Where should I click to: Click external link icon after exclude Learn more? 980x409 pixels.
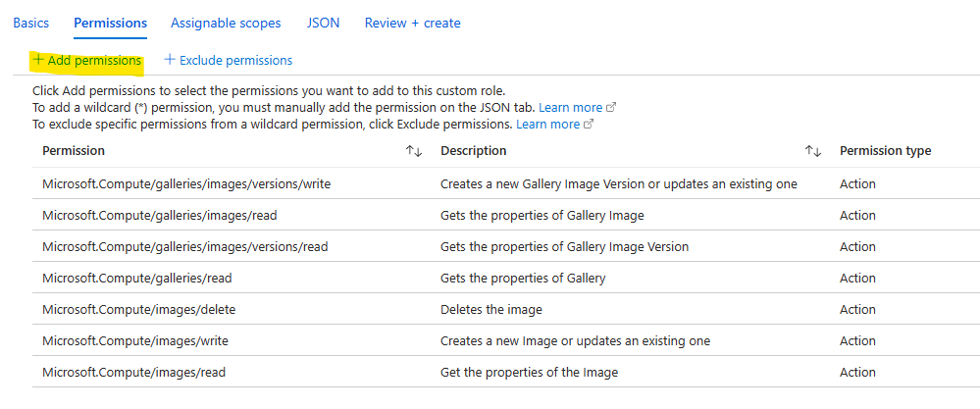tap(589, 125)
